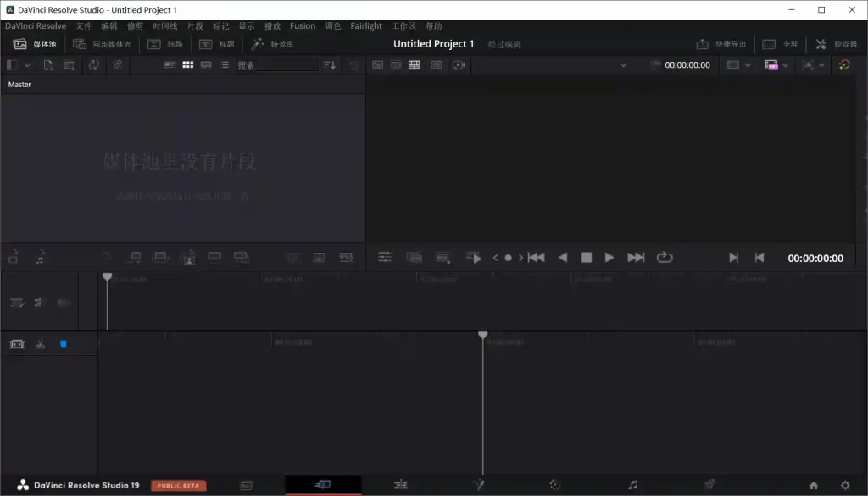Jump to the first frame of timeline

point(536,258)
